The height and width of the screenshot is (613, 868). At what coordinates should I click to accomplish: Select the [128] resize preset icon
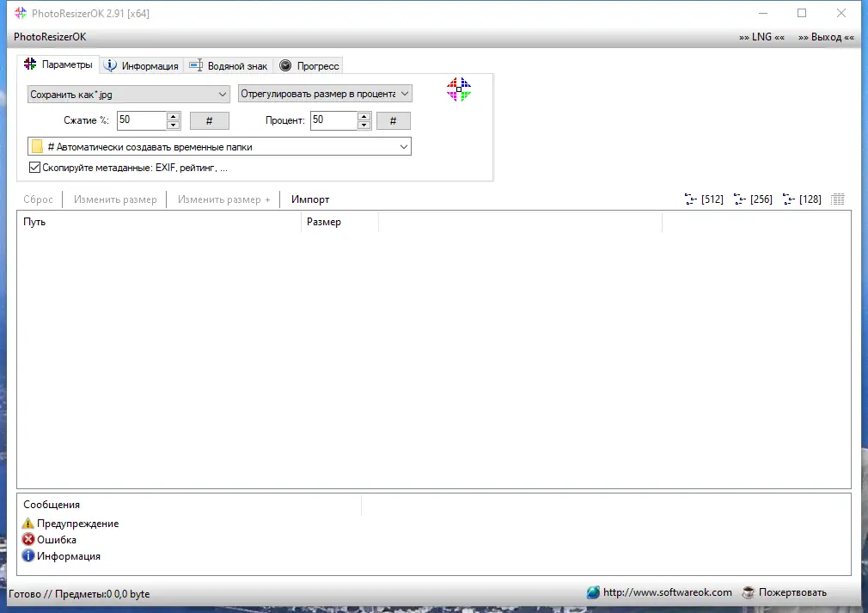[x=800, y=199]
